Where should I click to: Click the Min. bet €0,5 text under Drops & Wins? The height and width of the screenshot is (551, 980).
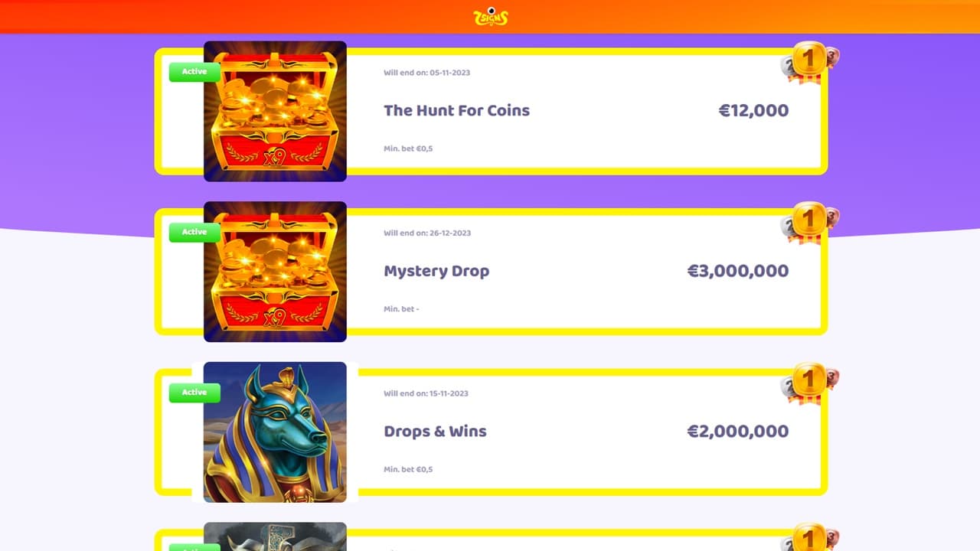click(408, 469)
